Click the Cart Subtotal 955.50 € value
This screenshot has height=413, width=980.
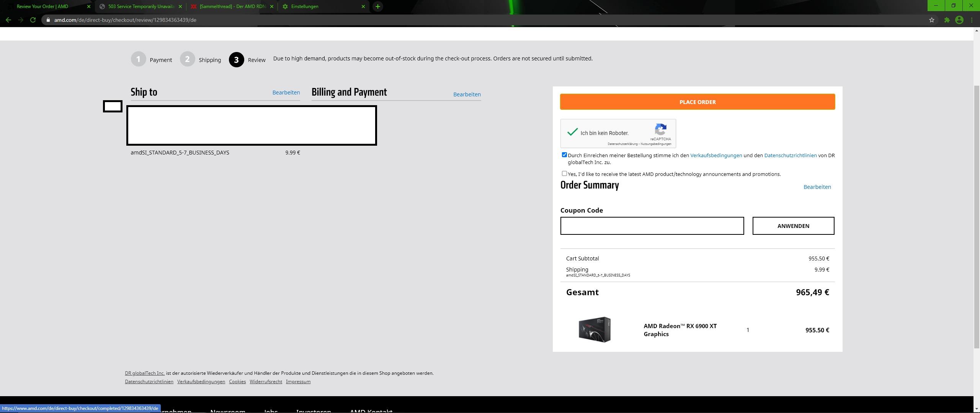(819, 259)
